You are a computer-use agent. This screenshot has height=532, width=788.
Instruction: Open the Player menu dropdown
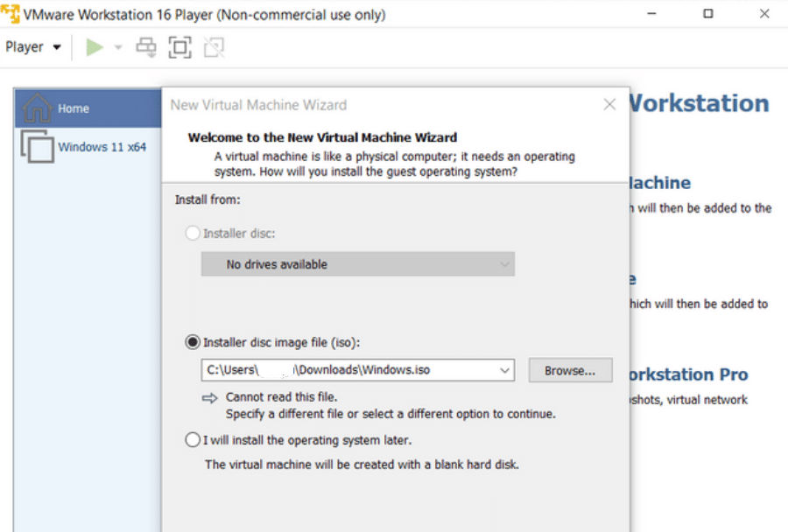(x=33, y=47)
